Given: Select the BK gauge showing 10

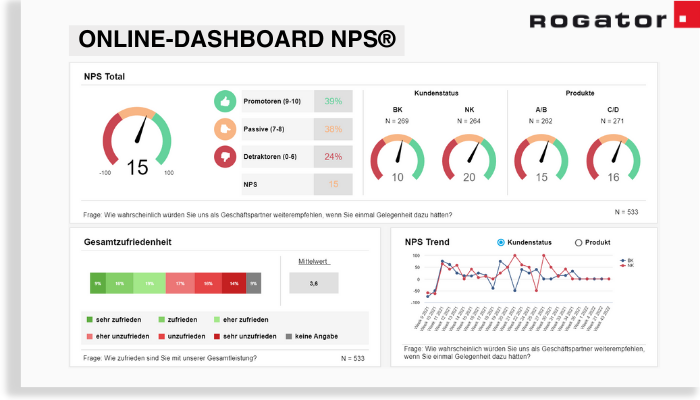Looking at the screenshot, I should 397,157.
